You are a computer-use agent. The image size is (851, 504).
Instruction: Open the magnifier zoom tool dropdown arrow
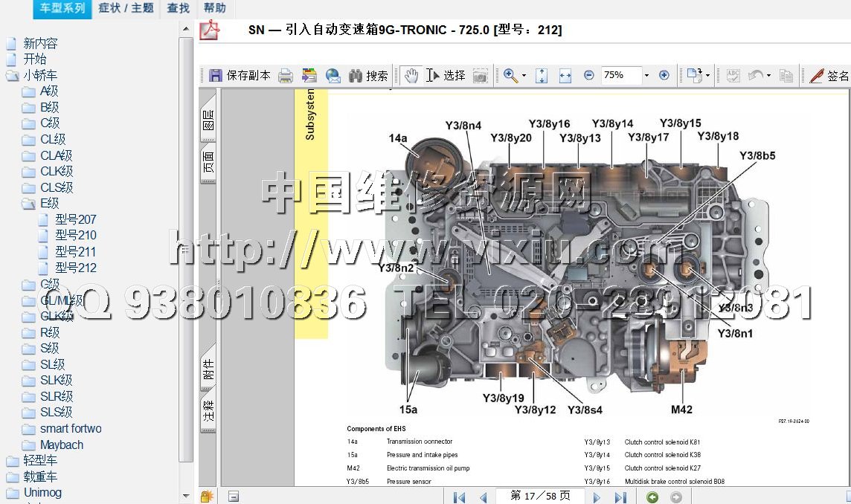coord(524,75)
